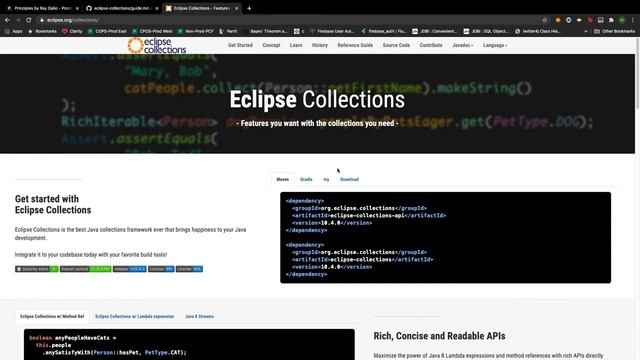This screenshot has width=640, height=360.
Task: Expand the Javadoc dropdown menu
Action: [x=462, y=45]
